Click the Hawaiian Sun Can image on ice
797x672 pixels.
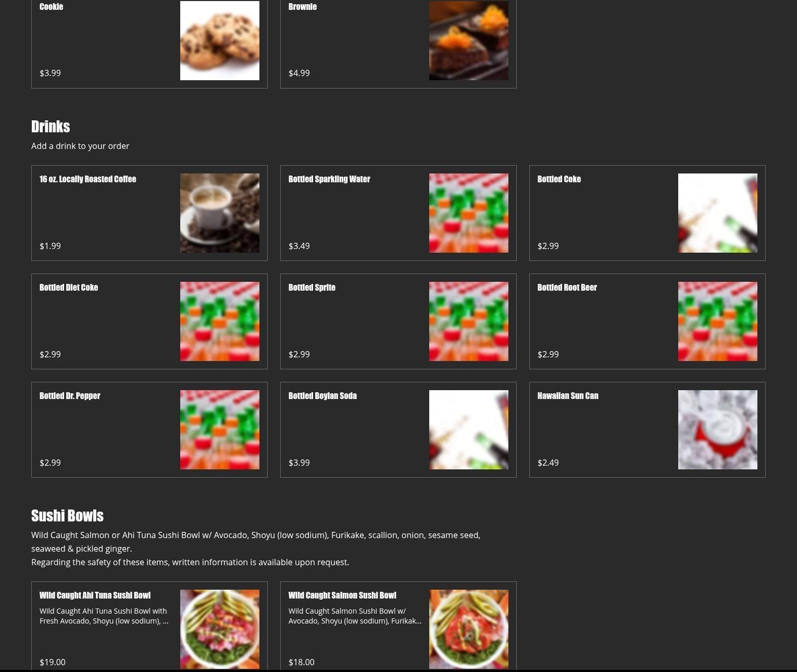click(x=718, y=430)
